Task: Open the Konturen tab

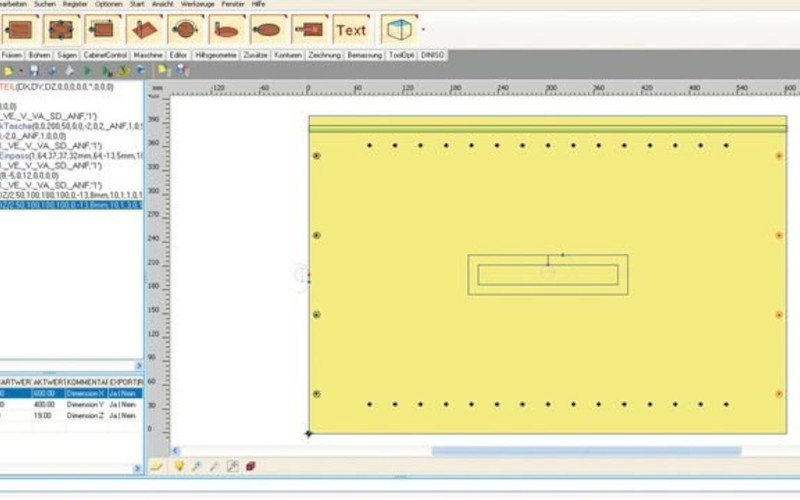Action: [x=288, y=55]
